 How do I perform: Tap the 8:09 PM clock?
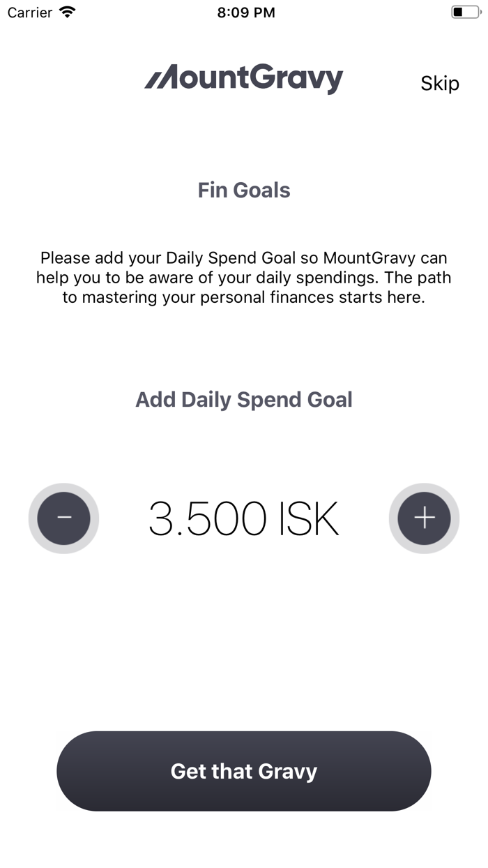pyautogui.click(x=246, y=12)
